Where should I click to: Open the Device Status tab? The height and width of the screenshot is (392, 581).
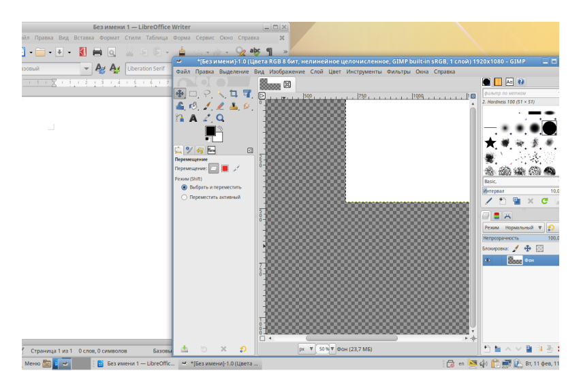point(189,150)
